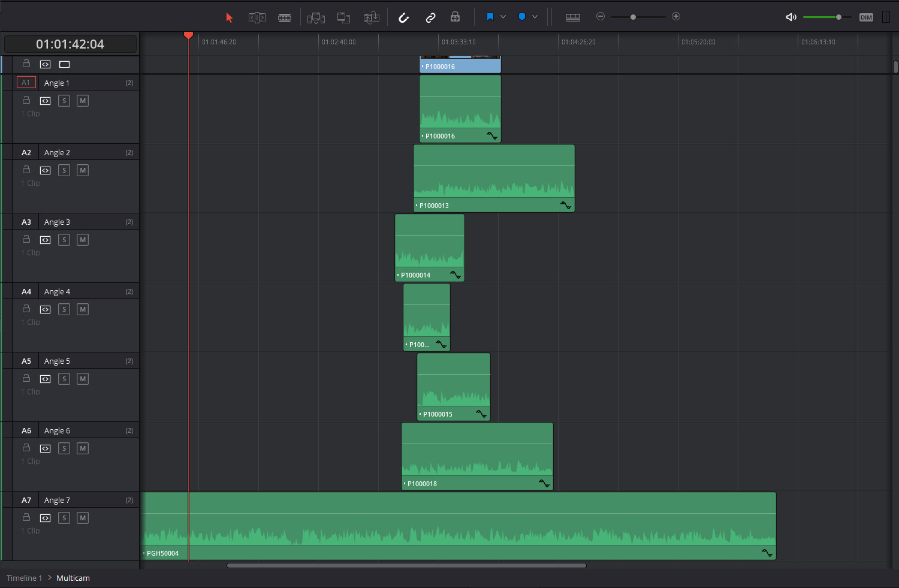Select the Angle 6 track name
This screenshot has height=588, width=899.
pos(57,430)
